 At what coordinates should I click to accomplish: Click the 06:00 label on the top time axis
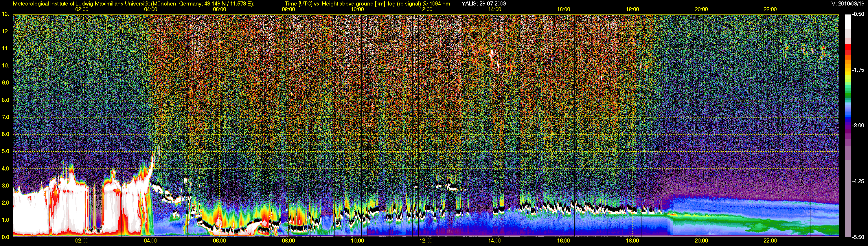point(219,10)
